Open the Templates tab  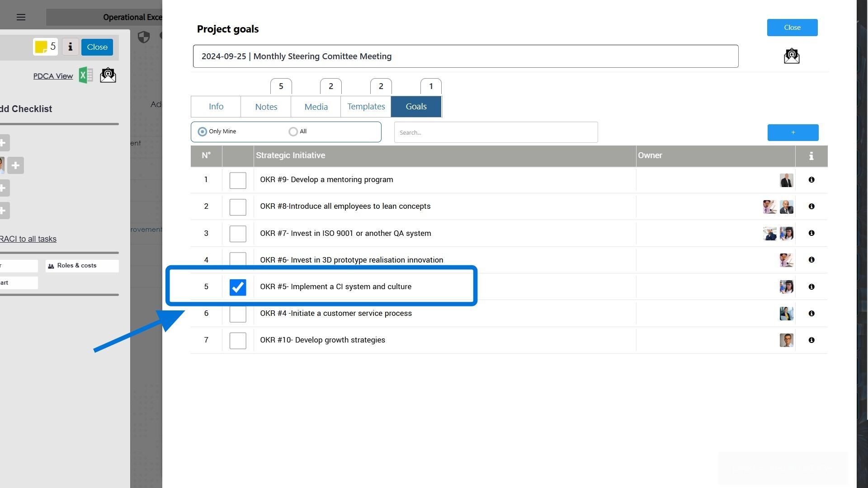366,107
